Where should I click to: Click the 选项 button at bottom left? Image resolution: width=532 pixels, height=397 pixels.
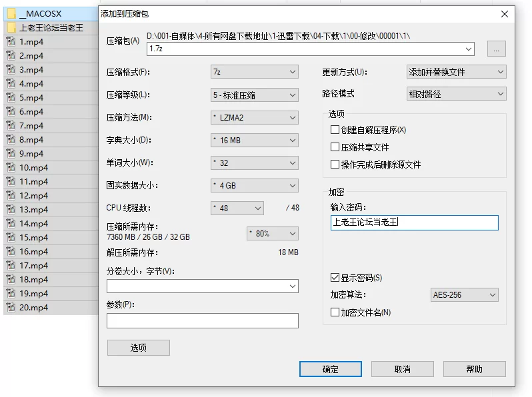pyautogui.click(x=139, y=348)
